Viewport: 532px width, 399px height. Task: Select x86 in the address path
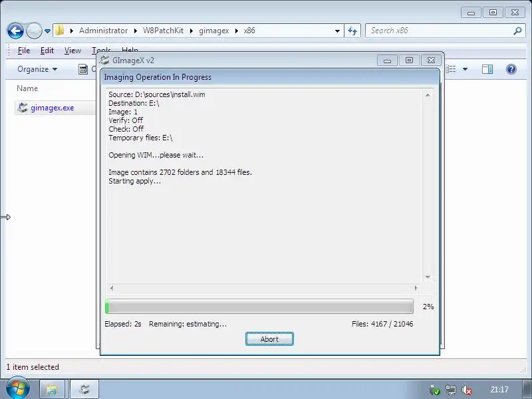pos(249,31)
